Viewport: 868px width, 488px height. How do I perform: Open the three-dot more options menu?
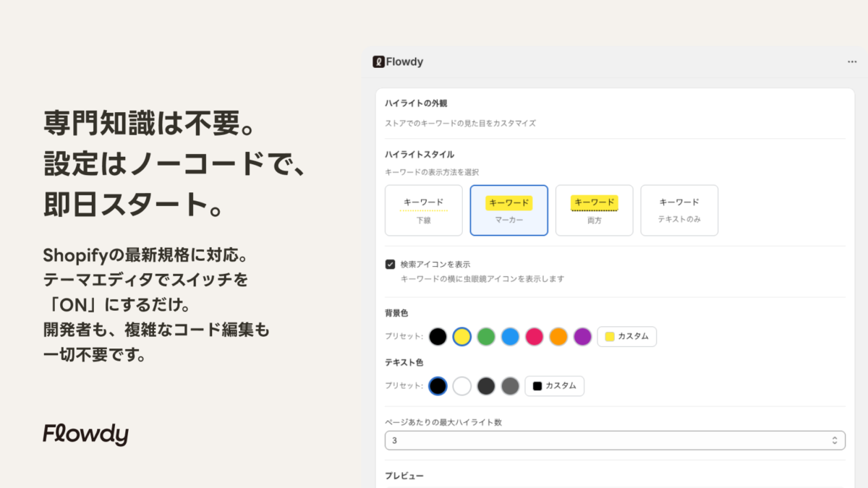[x=852, y=62]
